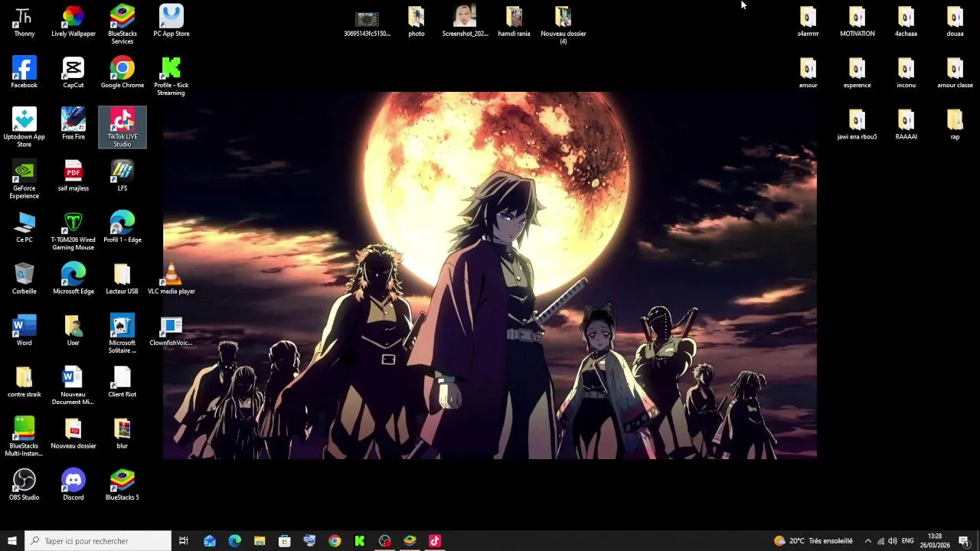Open the notification center icon
The width and height of the screenshot is (980, 551).
(x=964, y=541)
